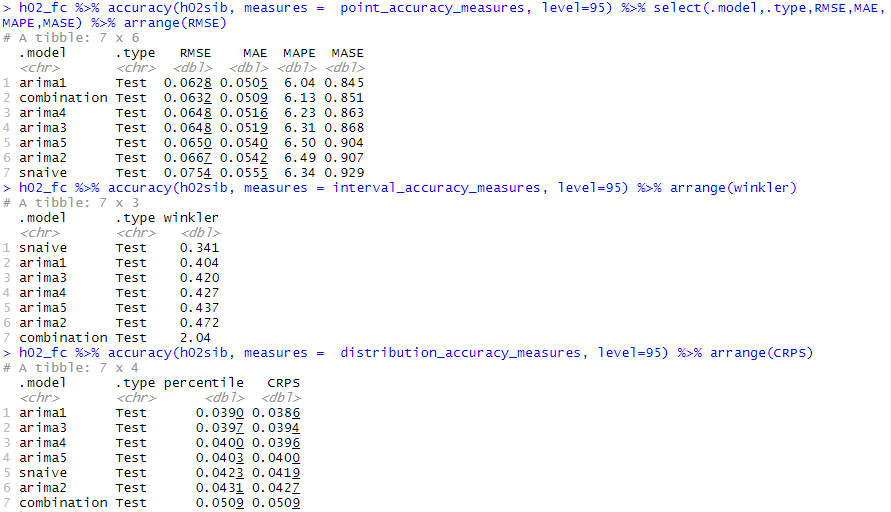Screen dimensions: 891x512
Task: Click the 'A tibble: 7 x 6' comment line
Action: (71, 38)
